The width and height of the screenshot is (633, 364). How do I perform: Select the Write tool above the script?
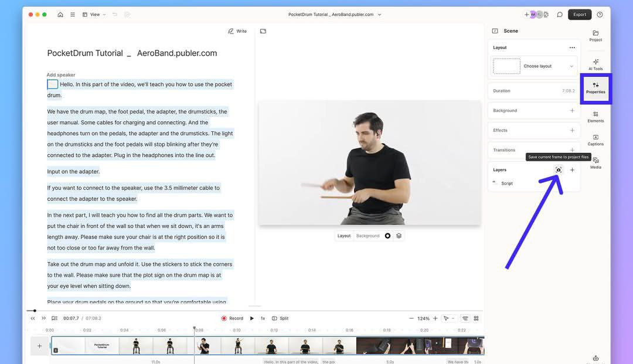[237, 30]
